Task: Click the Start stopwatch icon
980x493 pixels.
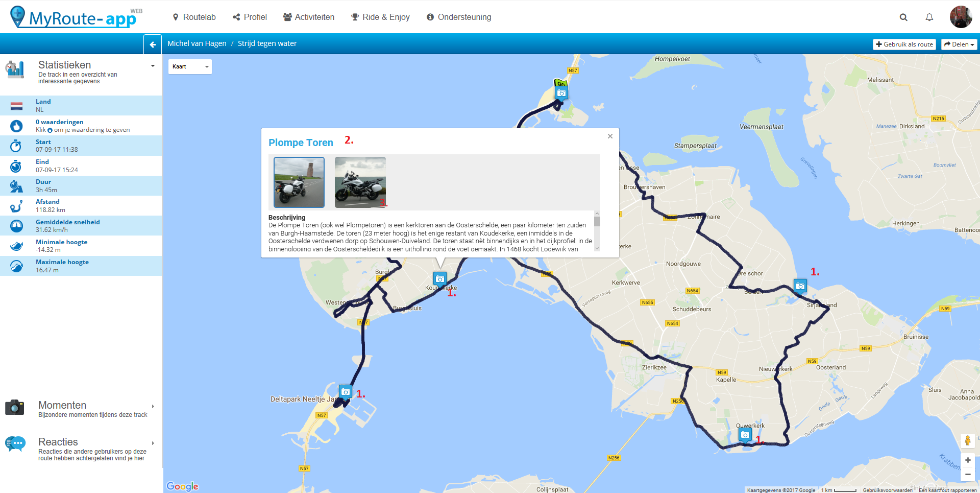Action: [16, 146]
